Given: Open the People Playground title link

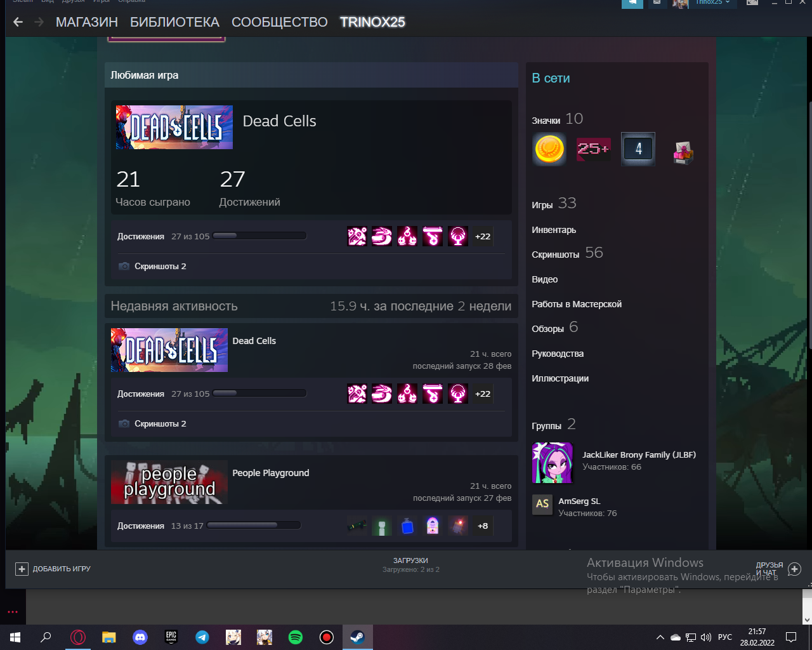Looking at the screenshot, I should pos(271,473).
